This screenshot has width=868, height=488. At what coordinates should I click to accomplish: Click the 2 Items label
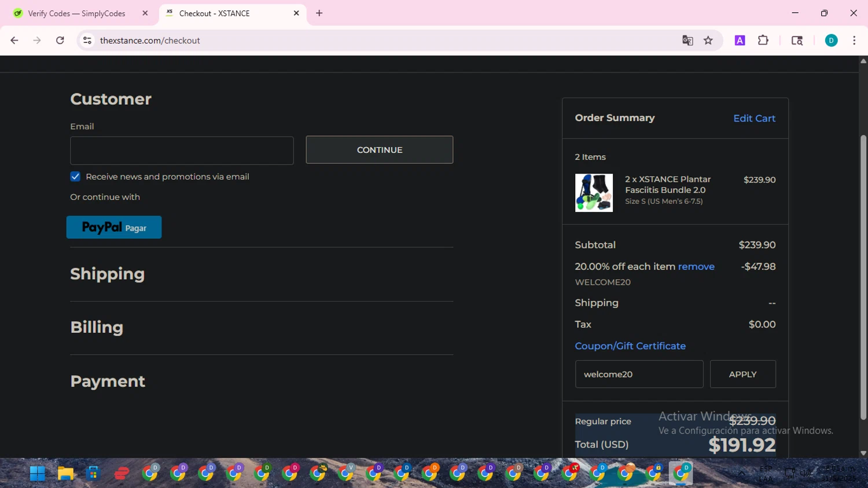(x=590, y=157)
